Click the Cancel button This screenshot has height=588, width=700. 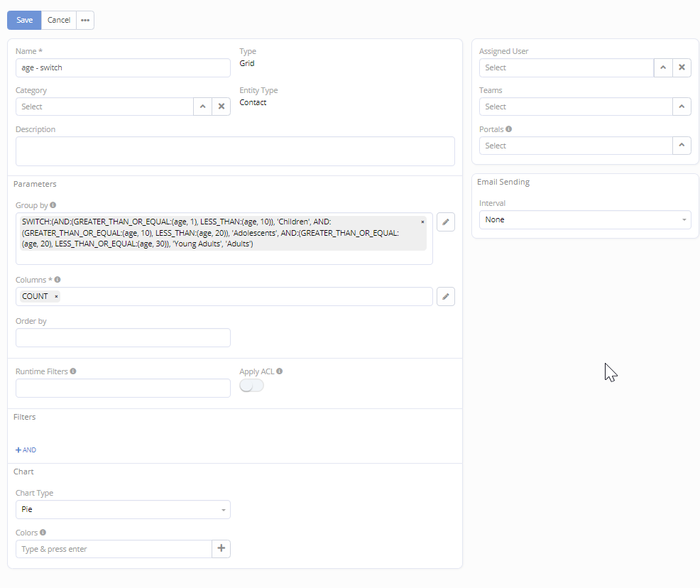tap(59, 20)
